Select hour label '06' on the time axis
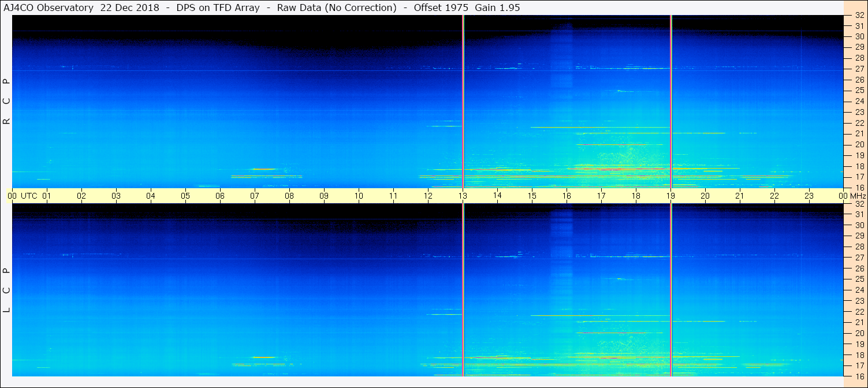The image size is (868, 388). coord(220,196)
